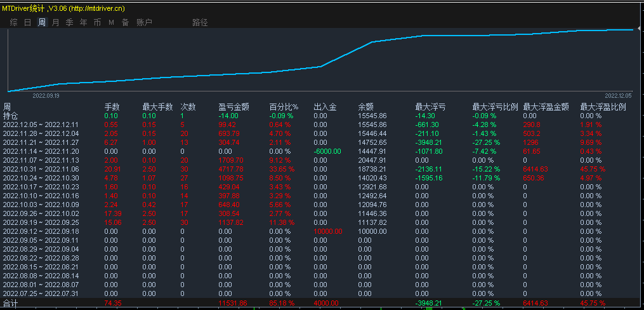Image resolution: width=644 pixels, height=310 pixels.
Task: Select week row 2022.07.25 ~ 2022.07.31
Action: (41, 293)
